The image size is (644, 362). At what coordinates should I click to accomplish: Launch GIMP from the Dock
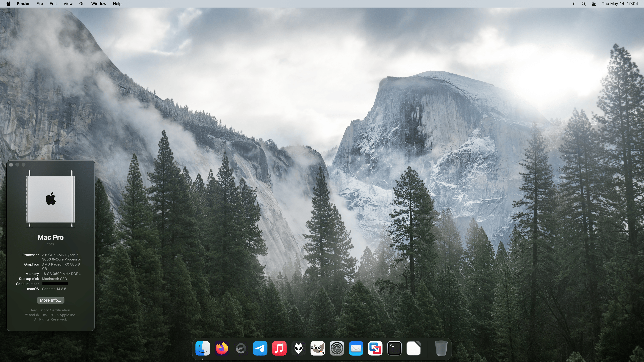click(317, 348)
